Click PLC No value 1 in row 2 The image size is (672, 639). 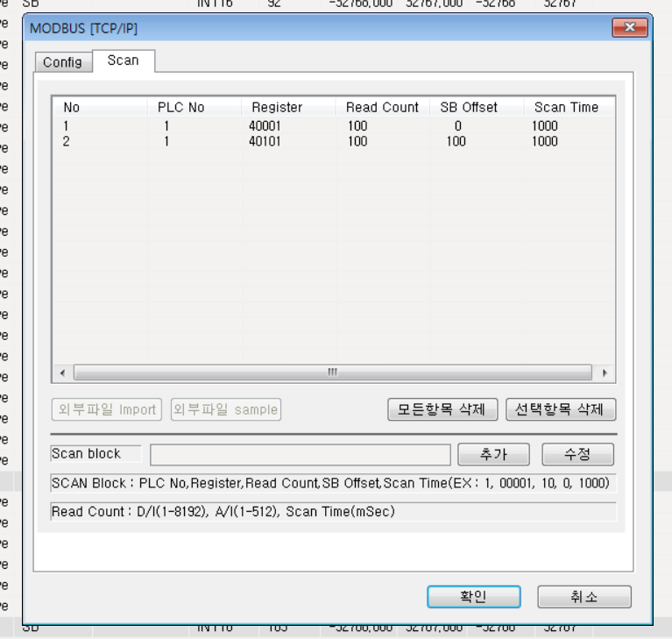[166, 141]
